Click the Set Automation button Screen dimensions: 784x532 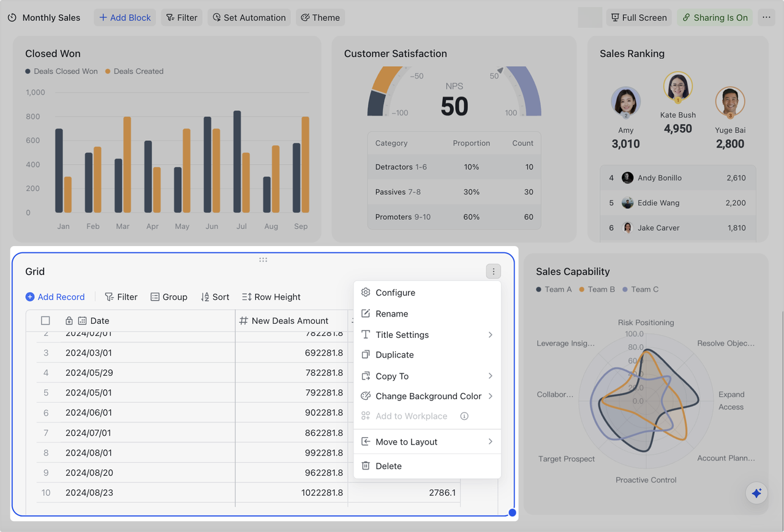[249, 18]
